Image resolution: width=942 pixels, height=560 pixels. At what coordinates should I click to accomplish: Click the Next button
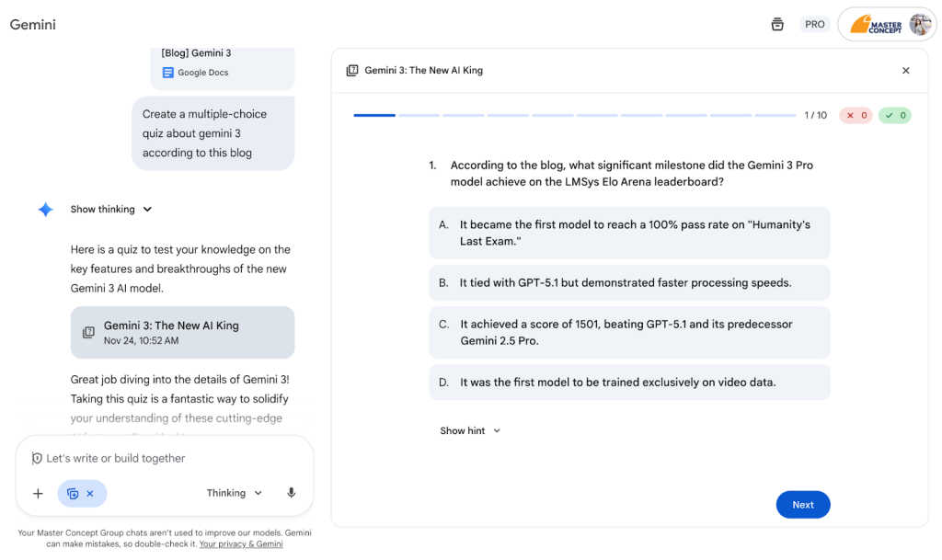point(803,505)
